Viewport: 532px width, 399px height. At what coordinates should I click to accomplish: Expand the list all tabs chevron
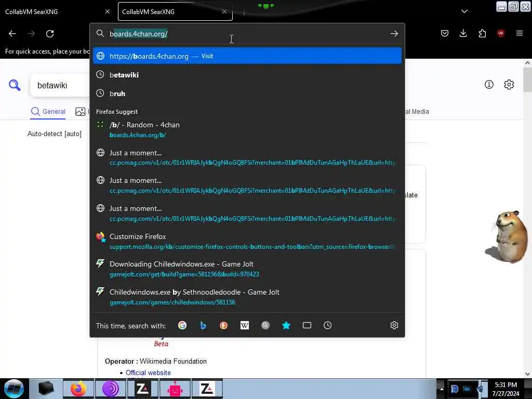[x=464, y=11]
